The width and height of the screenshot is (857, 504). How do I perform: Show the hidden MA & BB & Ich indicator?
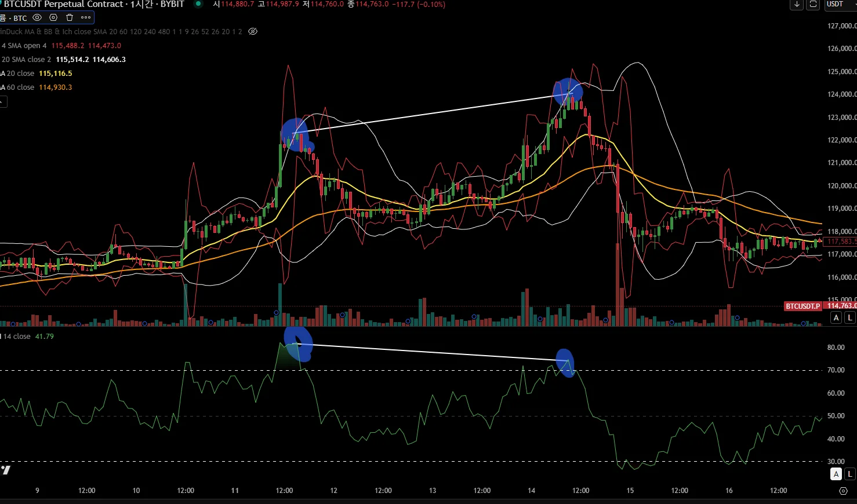point(253,31)
